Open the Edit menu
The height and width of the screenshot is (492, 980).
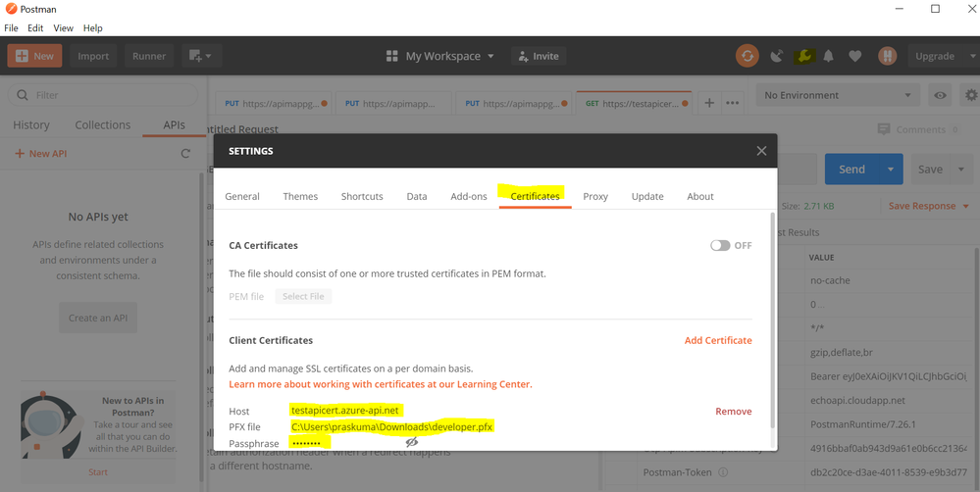(x=35, y=28)
